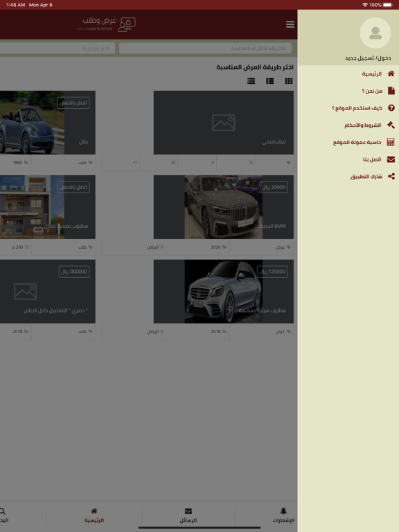Screen dimensions: 399x532
Task: Click the عرض وطلب app logo
Action: (107, 24)
